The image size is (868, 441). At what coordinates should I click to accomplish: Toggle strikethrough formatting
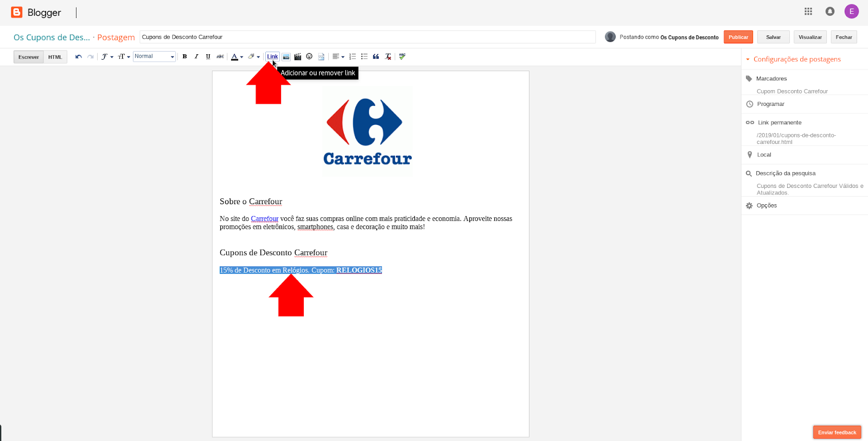point(220,56)
